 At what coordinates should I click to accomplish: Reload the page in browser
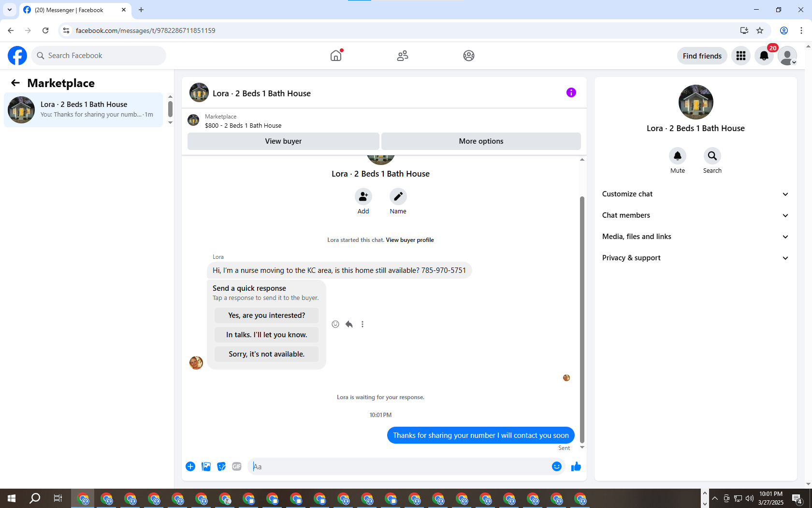45,30
